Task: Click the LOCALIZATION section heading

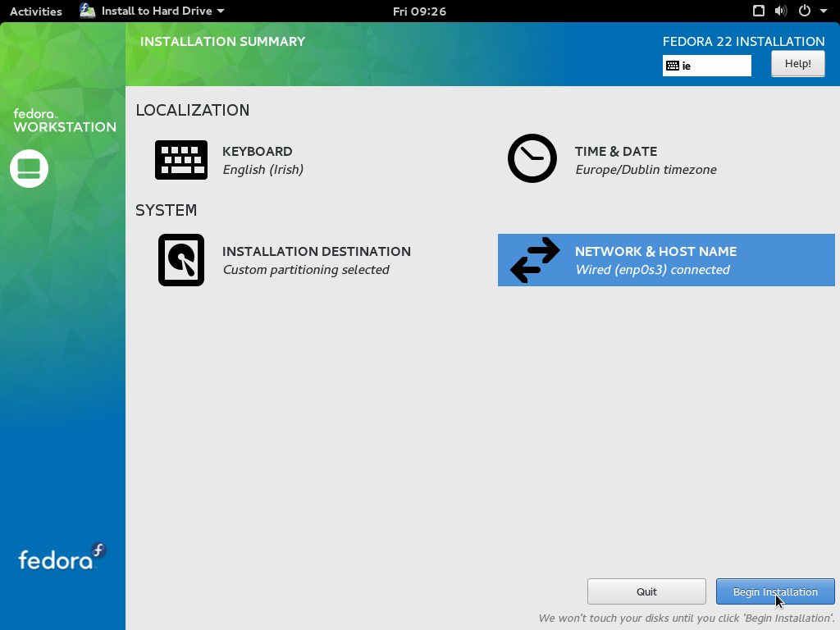Action: [x=192, y=111]
